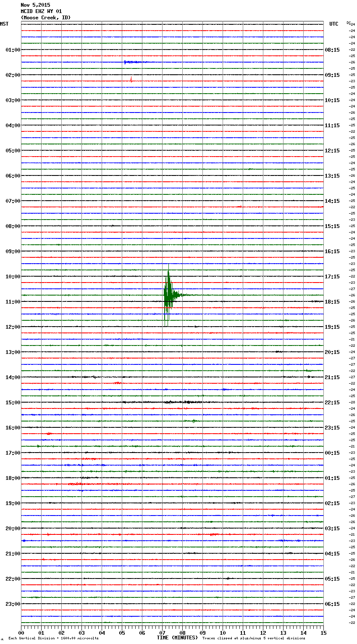Click the "DC" offset column header at top right
The height and width of the screenshot is (644, 357).
click(x=349, y=23)
